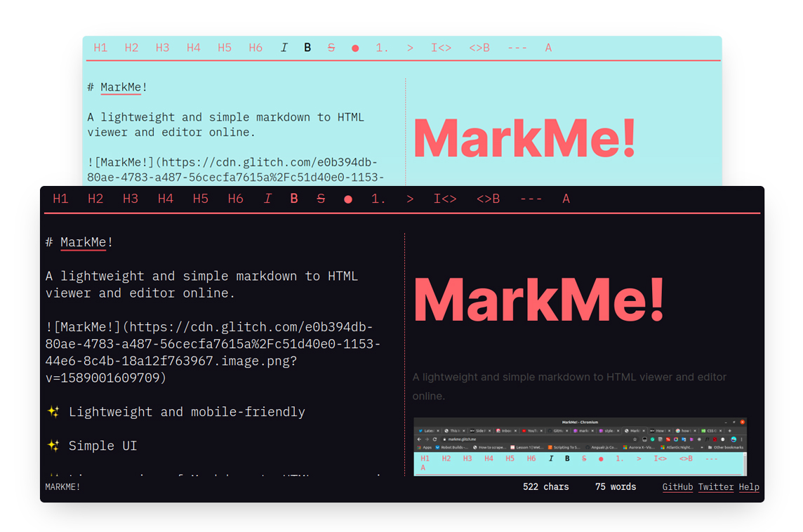This screenshot has width=803, height=532.
Task: Click H3 in the light window toolbar
Action: 162,48
